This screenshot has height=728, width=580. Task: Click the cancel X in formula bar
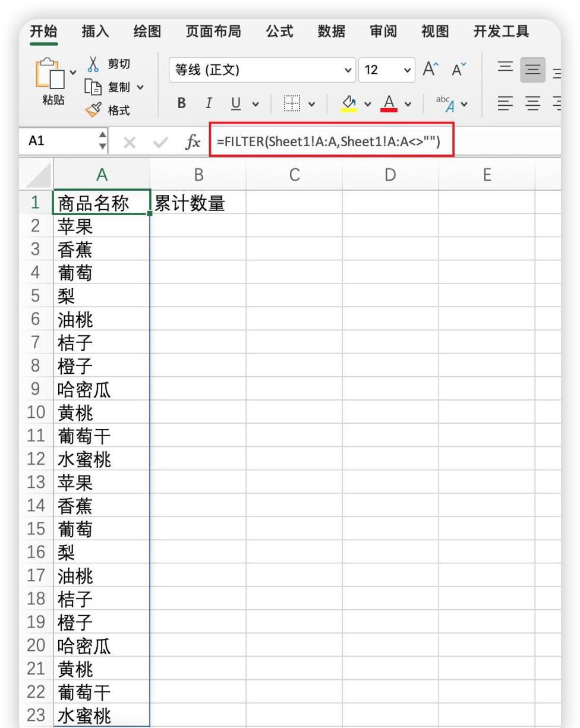(130, 141)
